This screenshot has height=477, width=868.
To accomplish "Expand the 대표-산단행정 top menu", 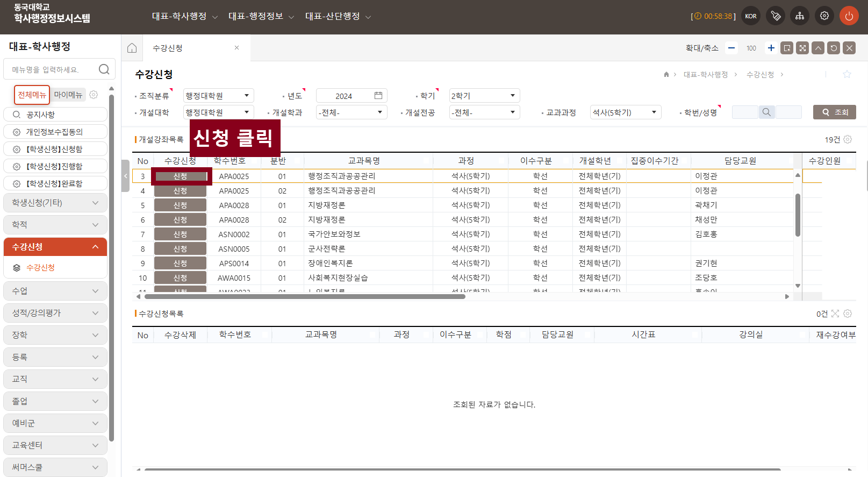I will pos(338,17).
